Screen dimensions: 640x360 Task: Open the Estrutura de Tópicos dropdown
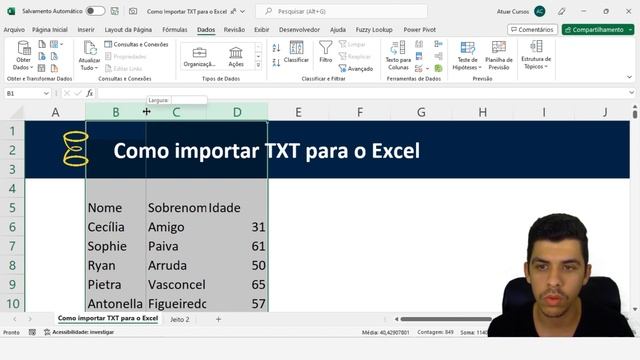(536, 55)
